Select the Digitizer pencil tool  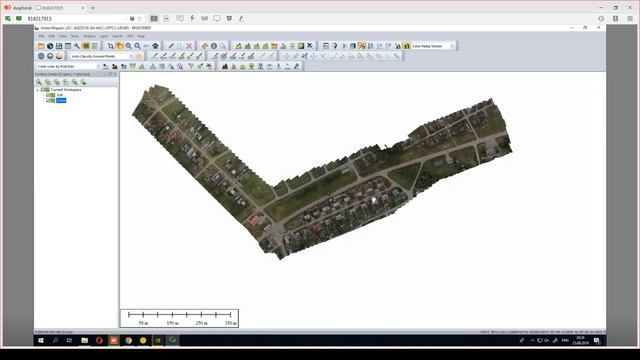click(x=171, y=46)
